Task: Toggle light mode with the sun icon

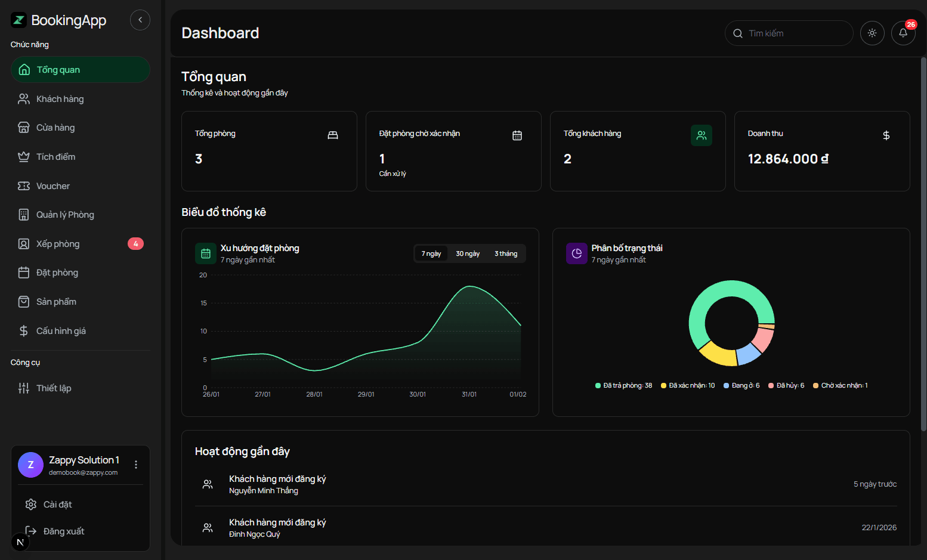Action: click(872, 33)
